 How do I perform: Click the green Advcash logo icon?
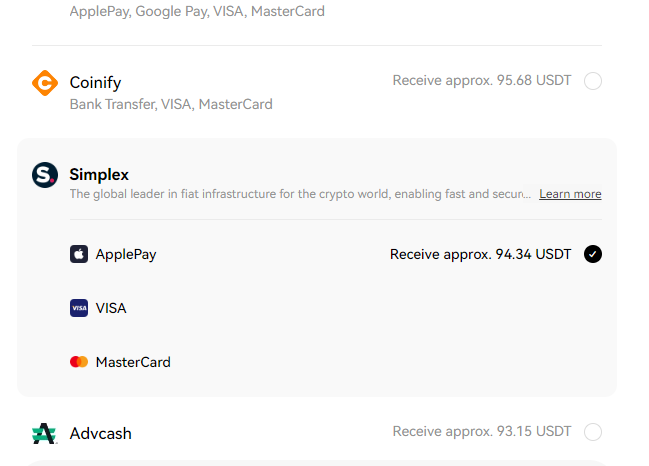45,433
